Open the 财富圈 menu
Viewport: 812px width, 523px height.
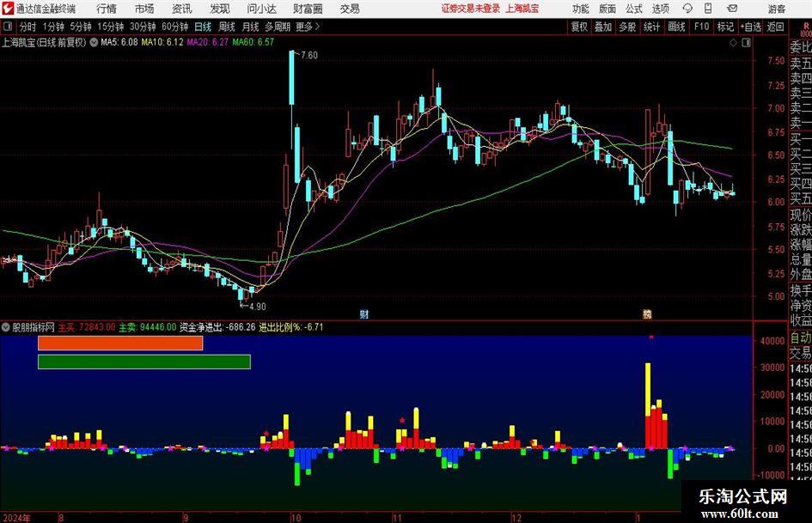308,9
